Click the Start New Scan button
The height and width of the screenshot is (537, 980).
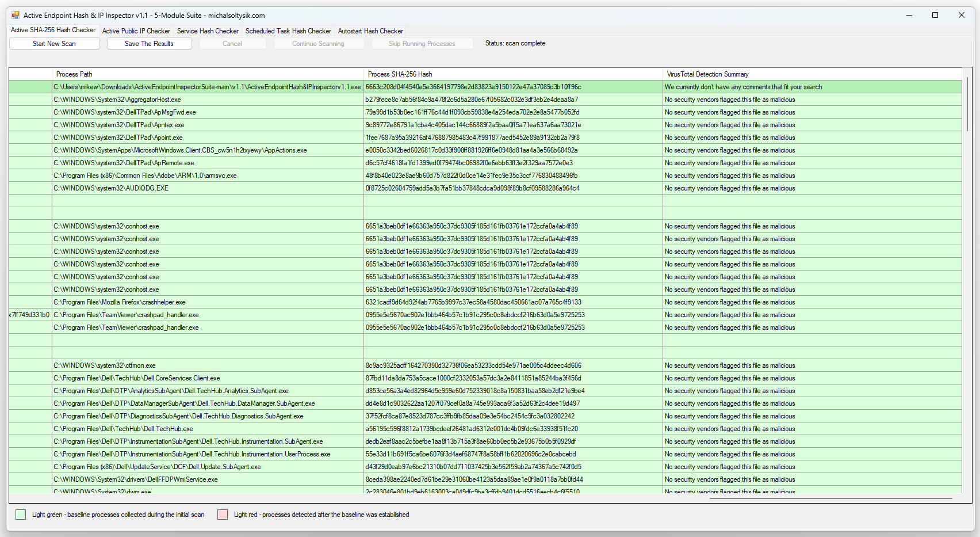(55, 44)
